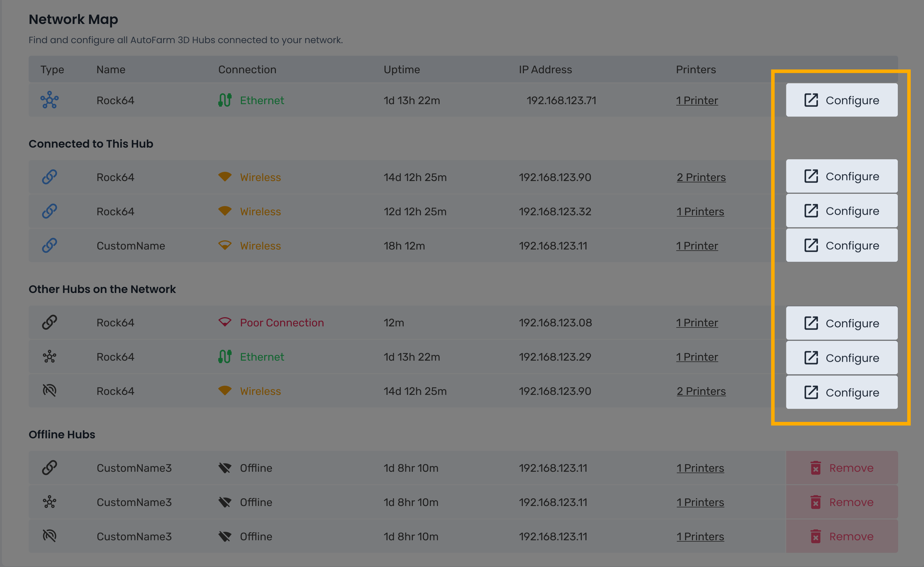Viewport: 924px width, 567px height.
Task: Click the wireless icon for hub 192.168.123.32
Action: coord(225,211)
